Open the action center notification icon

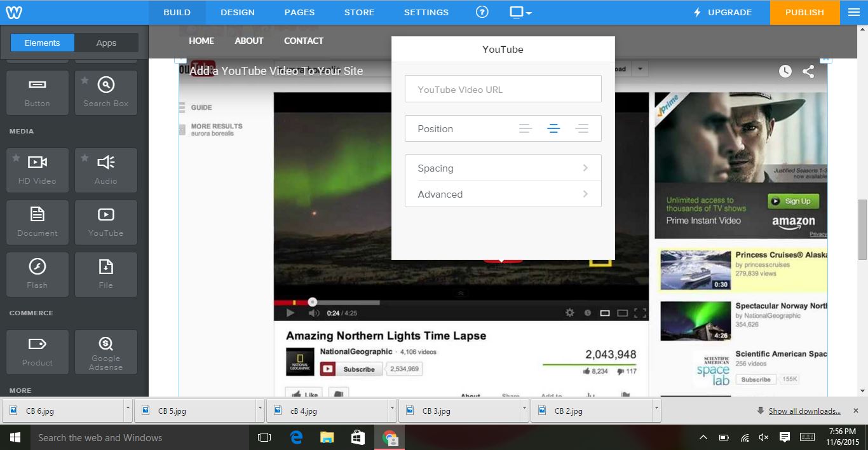pyautogui.click(x=785, y=437)
